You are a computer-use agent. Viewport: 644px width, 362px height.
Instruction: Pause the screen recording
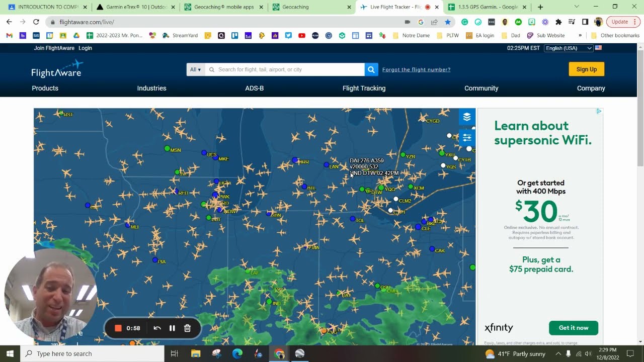pyautogui.click(x=172, y=328)
